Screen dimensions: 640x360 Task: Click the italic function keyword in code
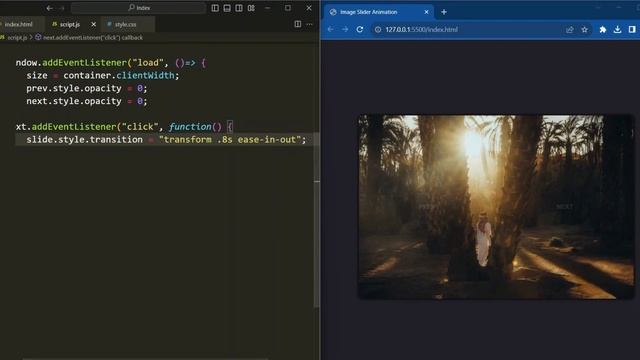[x=190, y=127]
